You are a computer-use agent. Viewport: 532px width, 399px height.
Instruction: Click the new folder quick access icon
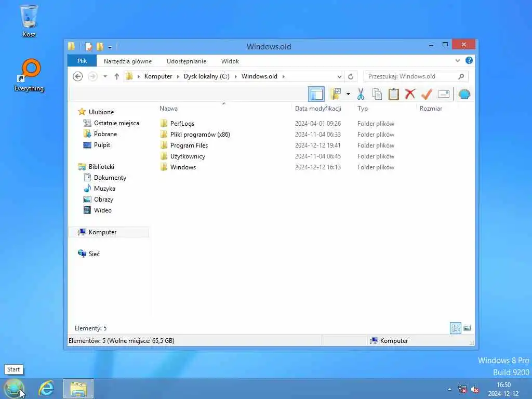tap(100, 46)
